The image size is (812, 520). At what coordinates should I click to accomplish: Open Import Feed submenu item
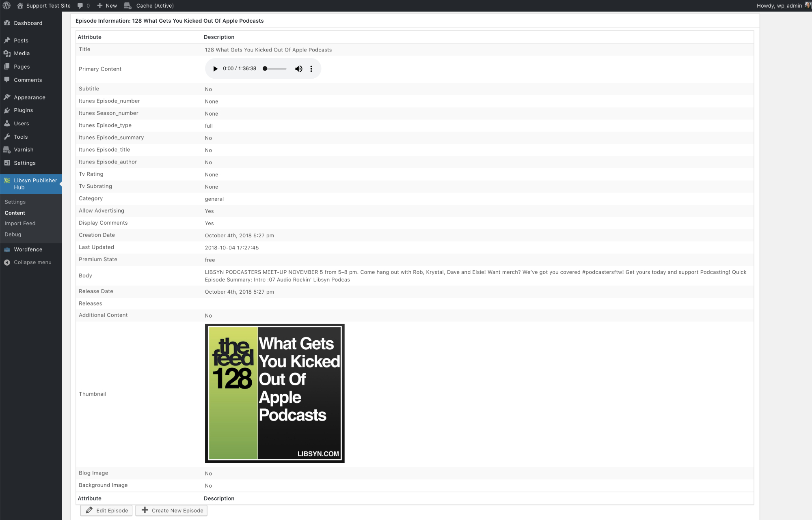coord(20,223)
